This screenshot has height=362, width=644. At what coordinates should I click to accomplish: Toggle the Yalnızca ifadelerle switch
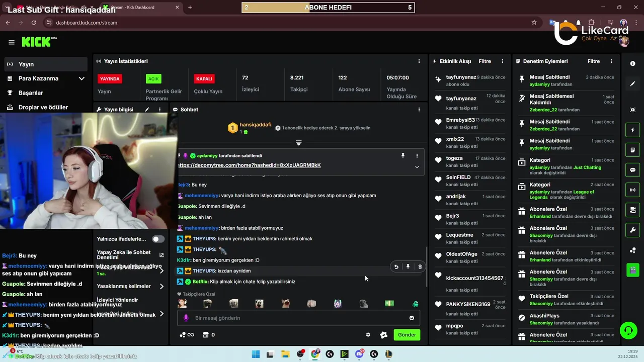click(158, 239)
